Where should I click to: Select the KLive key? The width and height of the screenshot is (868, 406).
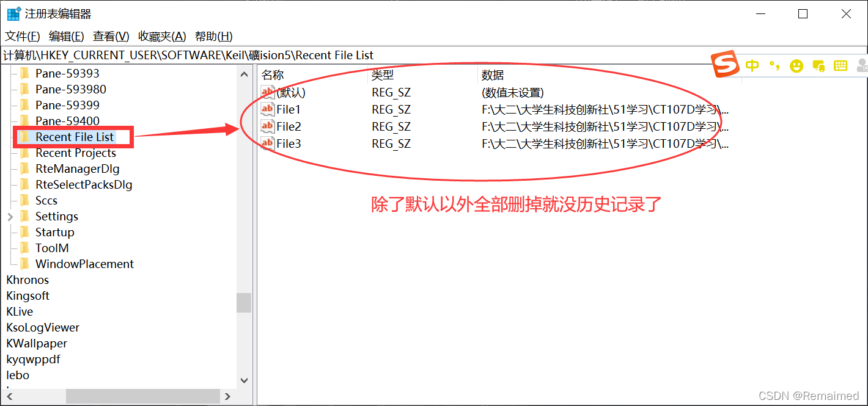(x=20, y=311)
